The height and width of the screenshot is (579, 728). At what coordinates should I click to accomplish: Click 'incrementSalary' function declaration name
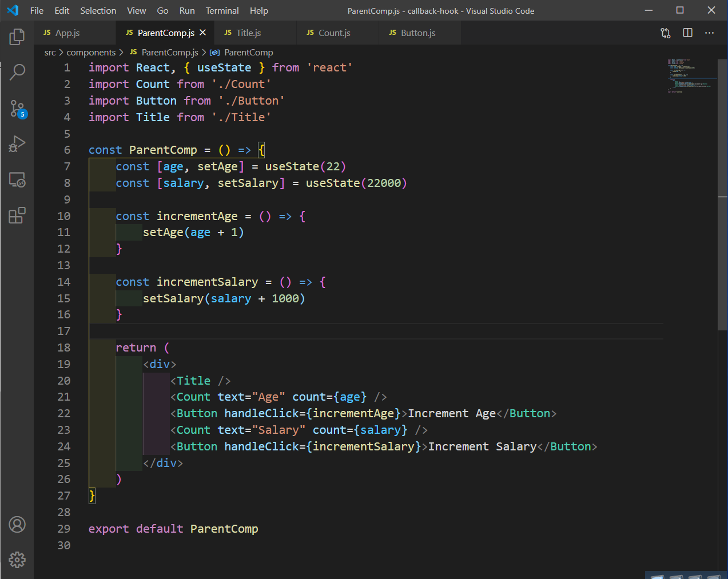point(208,282)
